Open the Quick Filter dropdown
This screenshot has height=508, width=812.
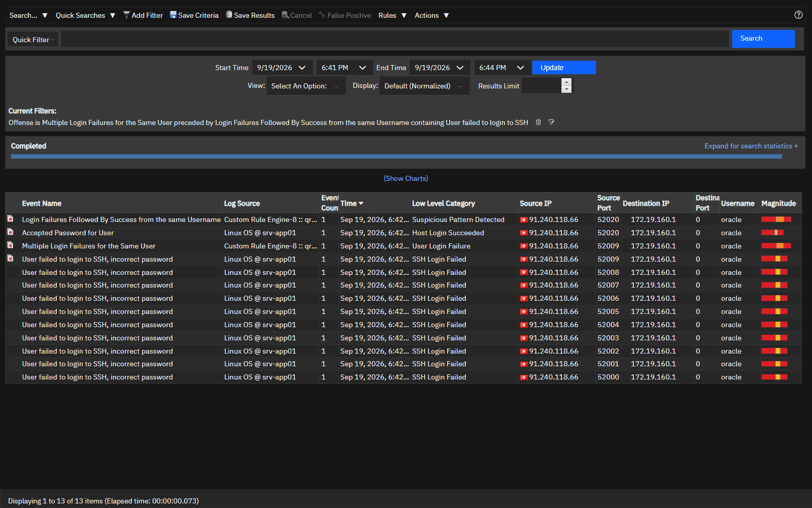tap(33, 40)
